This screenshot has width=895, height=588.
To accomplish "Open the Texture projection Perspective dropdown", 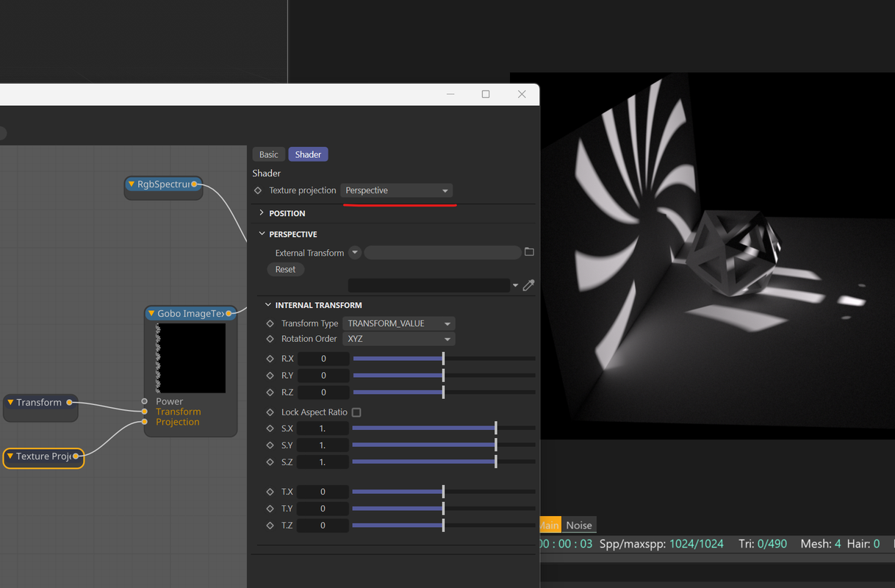I will (397, 190).
